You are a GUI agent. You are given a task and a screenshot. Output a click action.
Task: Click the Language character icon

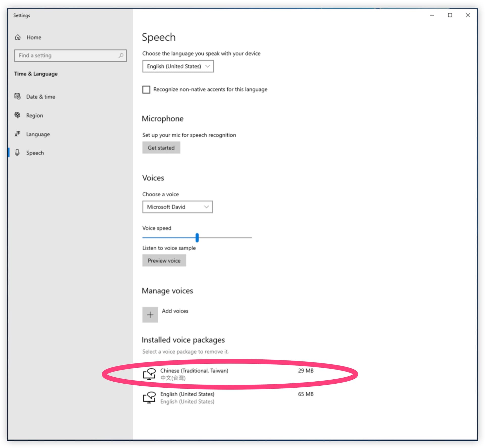[x=17, y=134]
